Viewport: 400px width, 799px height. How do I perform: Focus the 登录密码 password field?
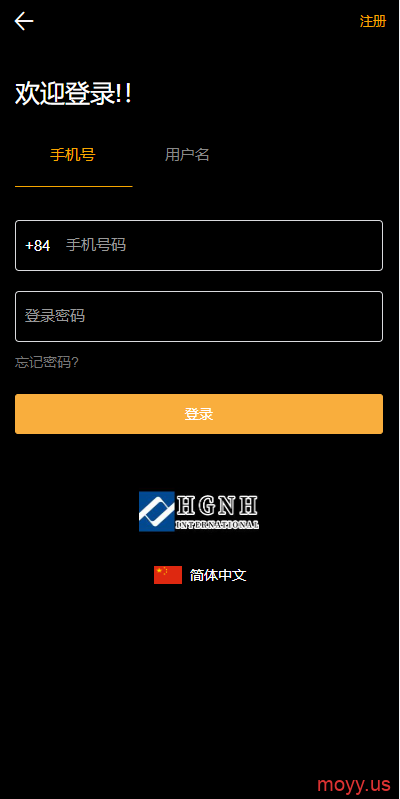[x=199, y=316]
